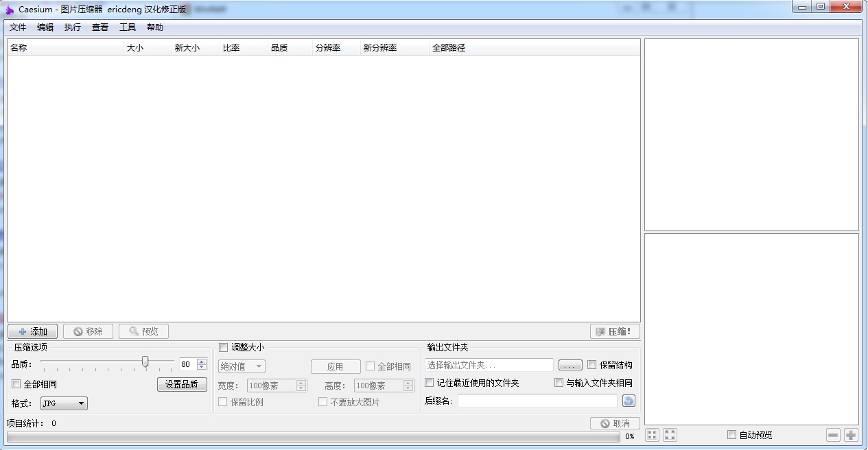
Task: Open the JPG format dropdown
Action: click(x=64, y=403)
